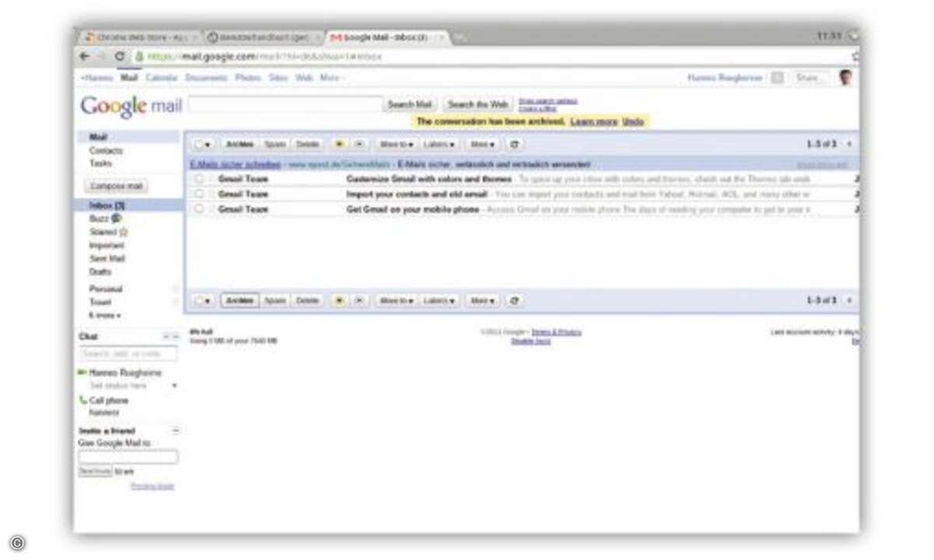934x560 pixels.
Task: Click 'Learn more' in the archived notification
Action: pos(594,122)
